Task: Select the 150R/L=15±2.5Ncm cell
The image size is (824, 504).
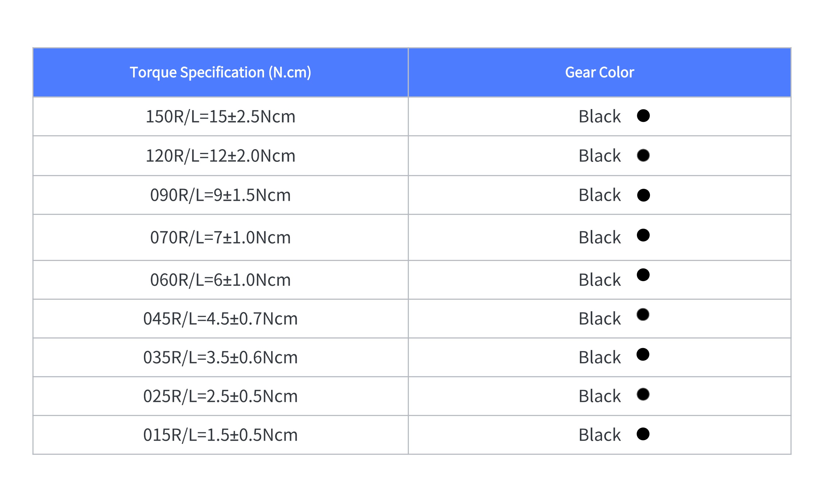Action: point(220,117)
